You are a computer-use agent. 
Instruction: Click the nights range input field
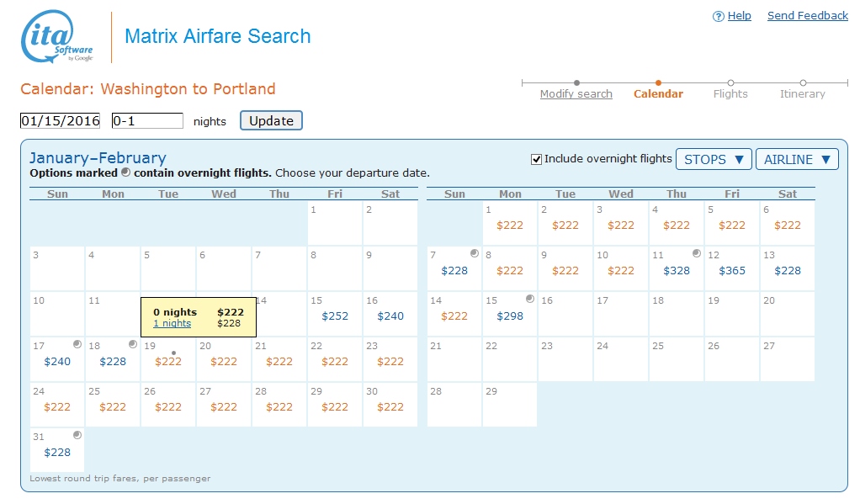[x=147, y=121]
